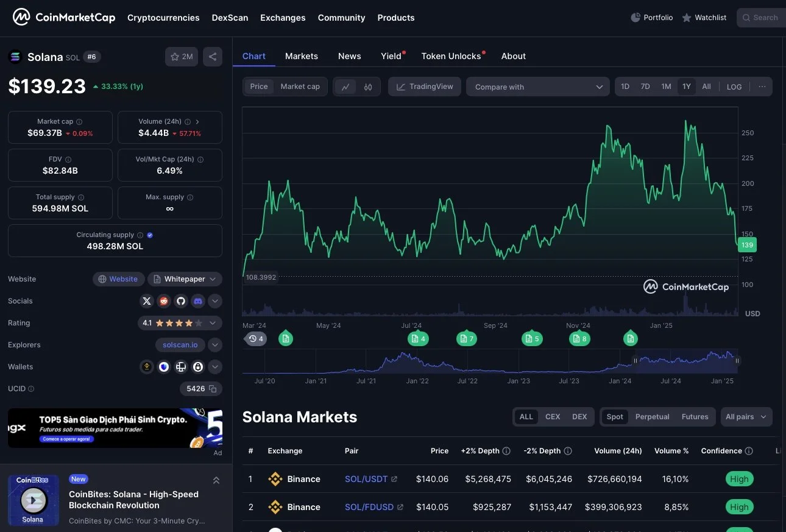Open the Binance wallet icon

[146, 367]
